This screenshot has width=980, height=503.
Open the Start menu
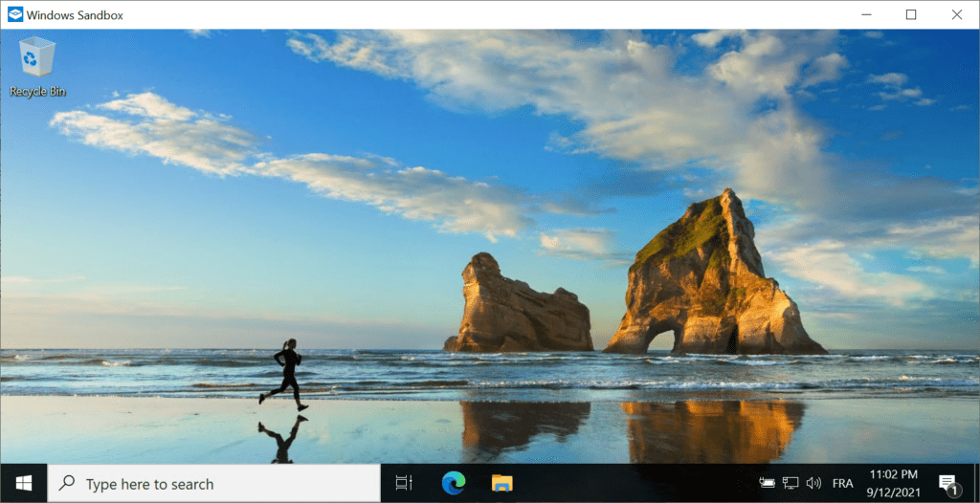click(24, 483)
